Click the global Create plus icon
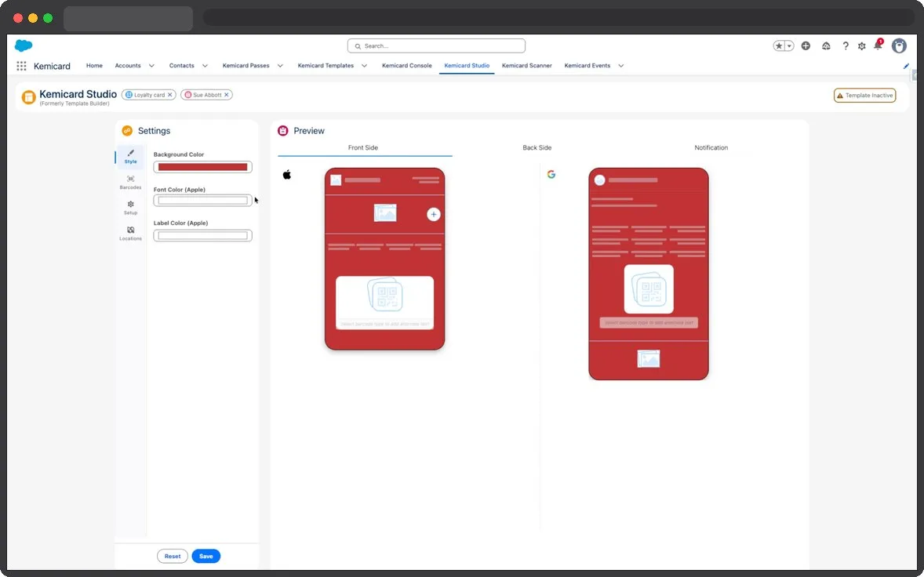This screenshot has height=577, width=924. (x=806, y=46)
